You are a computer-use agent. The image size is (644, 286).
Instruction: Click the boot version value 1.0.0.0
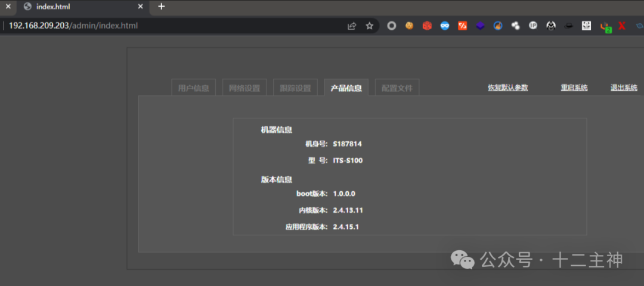344,194
